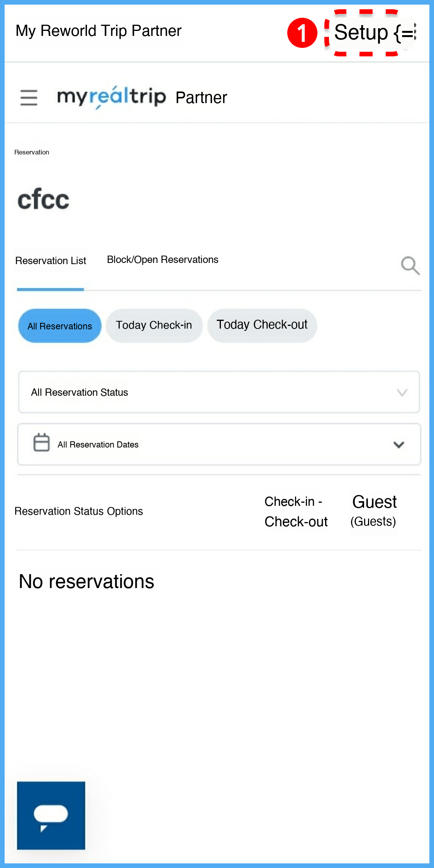Click the search magnifier icon
The width and height of the screenshot is (434, 868).
tap(410, 266)
